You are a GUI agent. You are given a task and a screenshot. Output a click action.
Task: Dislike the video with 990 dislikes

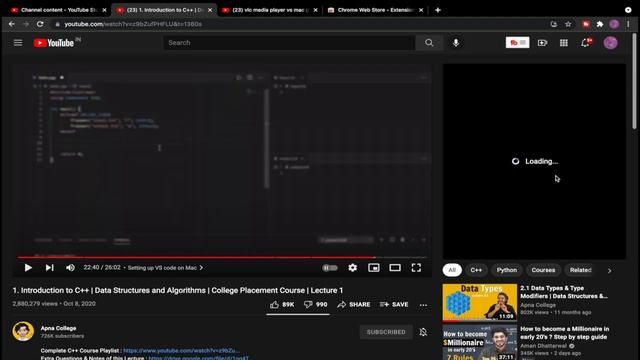[x=316, y=304]
